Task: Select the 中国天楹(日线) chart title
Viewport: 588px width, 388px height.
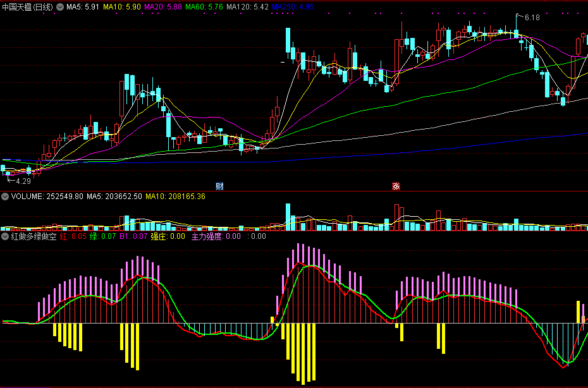Action: pyautogui.click(x=28, y=7)
